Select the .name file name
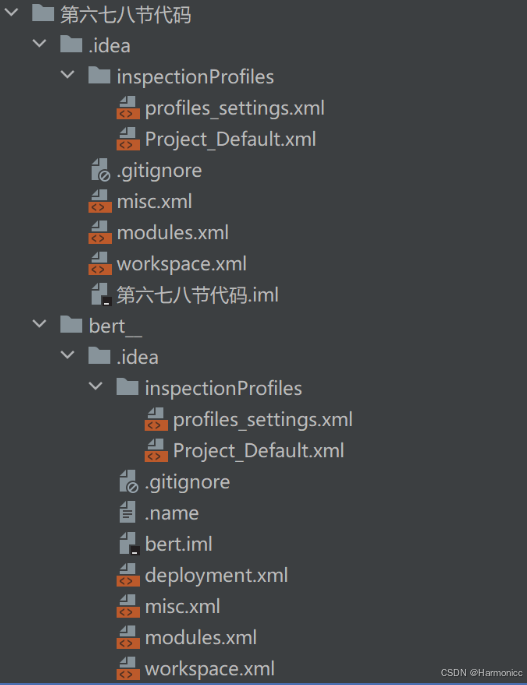The width and height of the screenshot is (527, 685). click(172, 513)
